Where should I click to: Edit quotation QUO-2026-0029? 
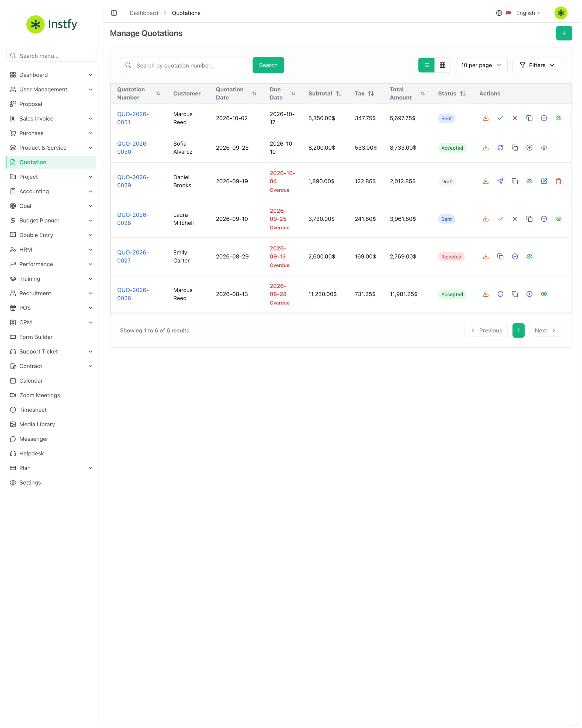tap(543, 181)
